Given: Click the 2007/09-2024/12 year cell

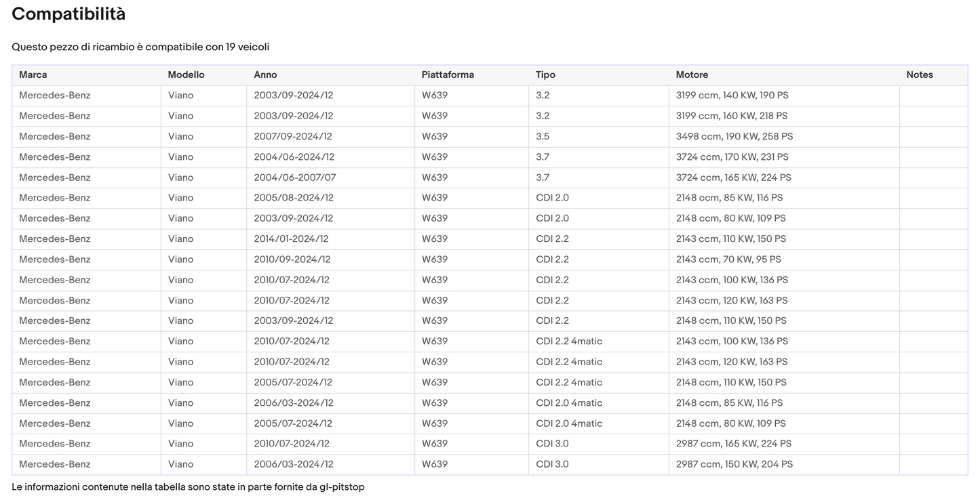Looking at the screenshot, I should coord(293,136).
